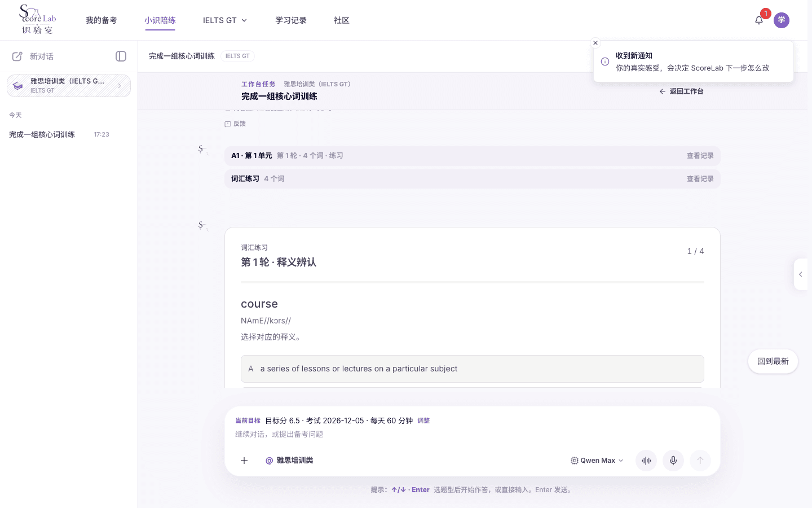View record for 词汇练习 4 个词
The image size is (812, 508).
click(700, 179)
